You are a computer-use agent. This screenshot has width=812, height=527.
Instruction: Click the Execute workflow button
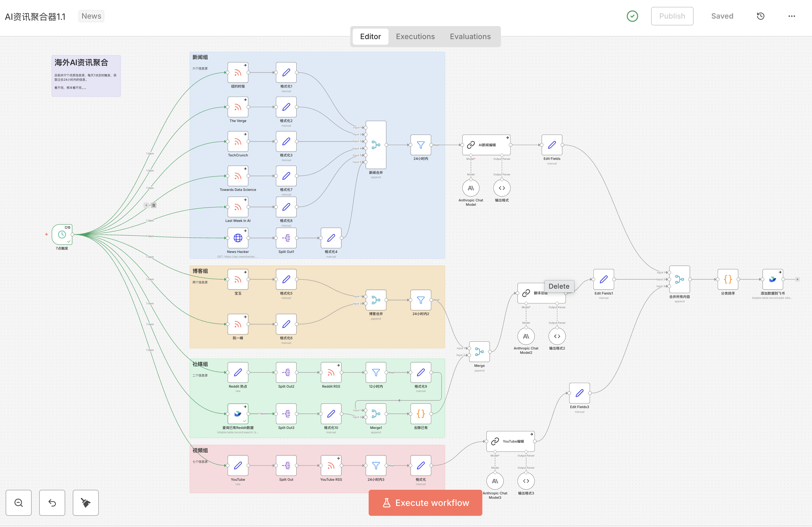425,502
